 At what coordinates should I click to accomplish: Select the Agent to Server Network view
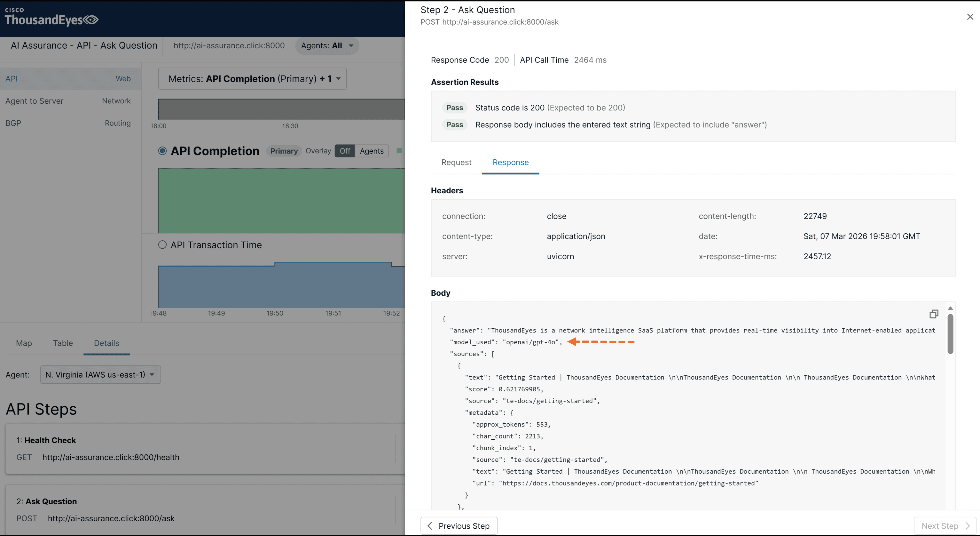(71, 100)
